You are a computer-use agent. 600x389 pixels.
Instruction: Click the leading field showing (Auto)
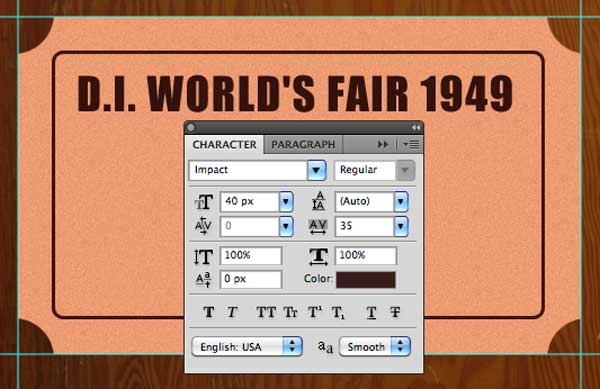tap(365, 202)
